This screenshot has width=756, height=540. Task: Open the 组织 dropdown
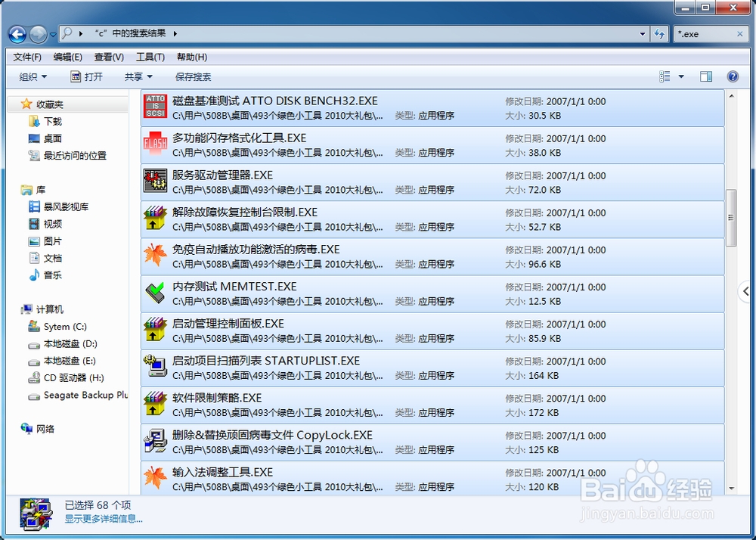click(33, 76)
